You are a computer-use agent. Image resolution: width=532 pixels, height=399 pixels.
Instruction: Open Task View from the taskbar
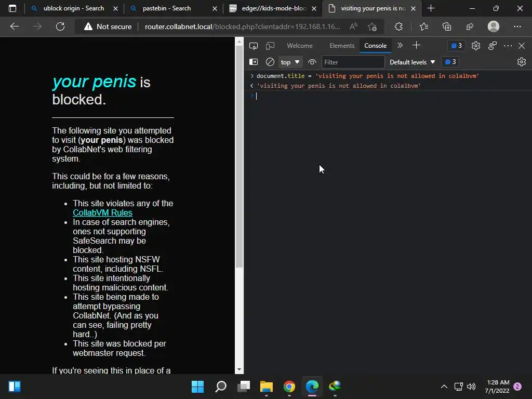coord(243,387)
